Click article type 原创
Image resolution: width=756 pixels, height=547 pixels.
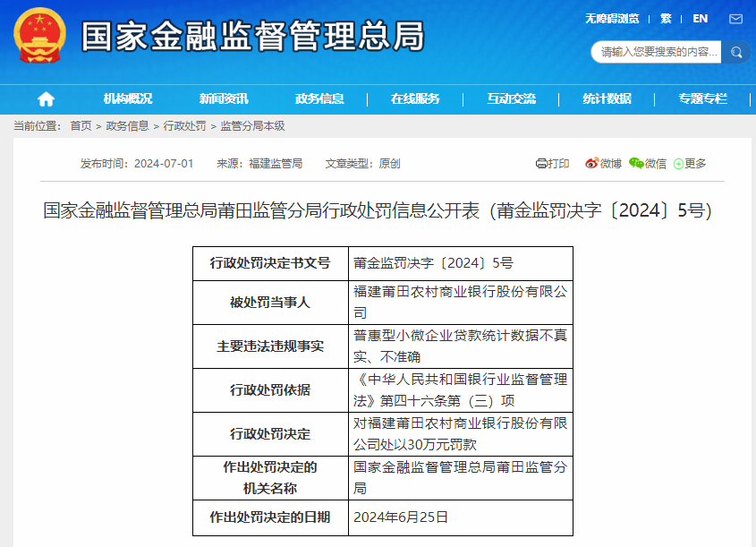[x=389, y=164]
